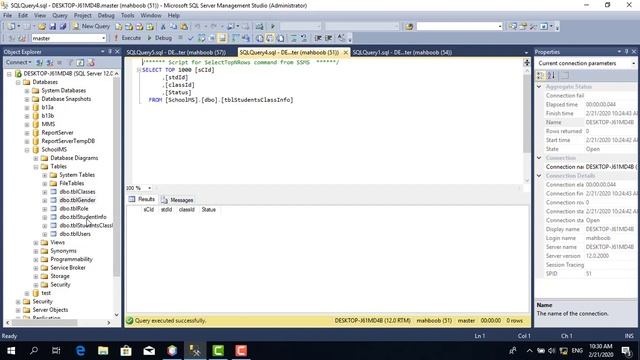Click Object Explorer Refresh icon
Image resolution: width=640 pixels, height=360 pixels.
(x=80, y=62)
